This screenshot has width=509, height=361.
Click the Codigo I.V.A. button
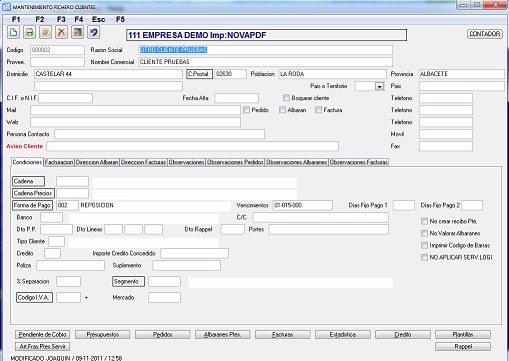(x=34, y=297)
